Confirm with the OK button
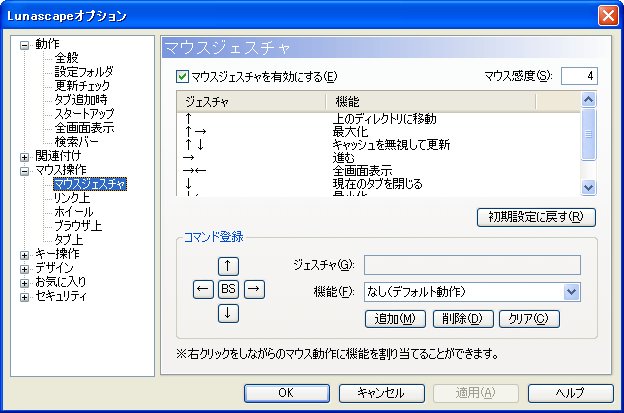The width and height of the screenshot is (624, 413). pyautogui.click(x=287, y=393)
